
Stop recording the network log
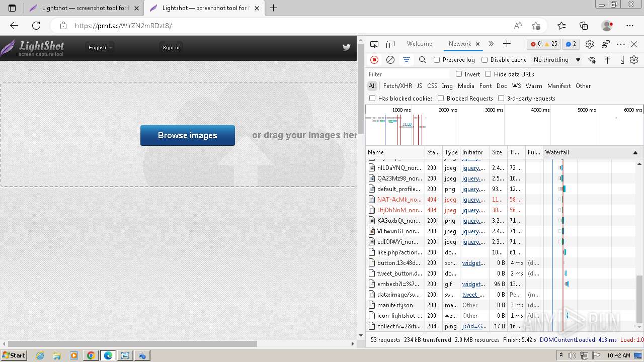(374, 60)
